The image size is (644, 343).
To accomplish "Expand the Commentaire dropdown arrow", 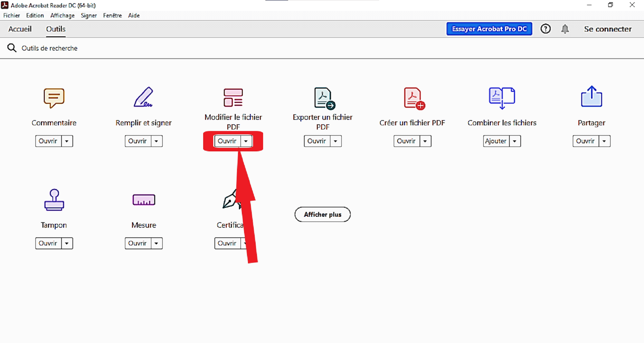I will 67,141.
